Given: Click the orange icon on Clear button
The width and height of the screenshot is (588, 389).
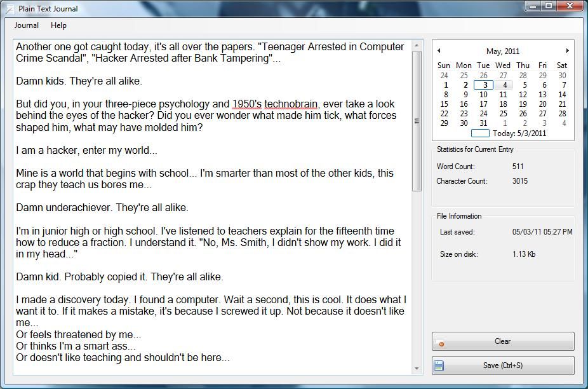Looking at the screenshot, I should [441, 344].
